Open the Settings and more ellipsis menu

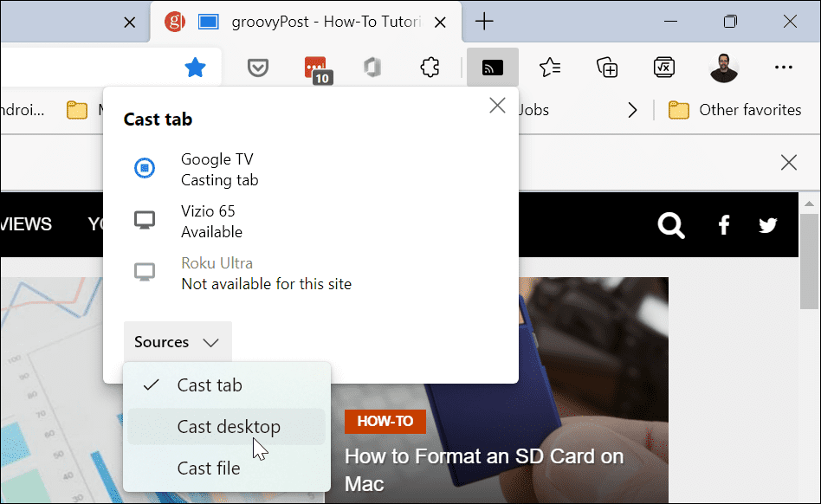(783, 67)
